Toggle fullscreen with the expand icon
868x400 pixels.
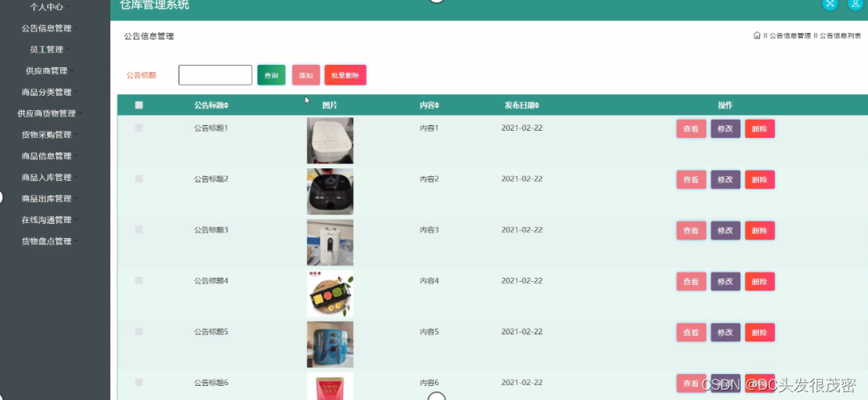[x=829, y=3]
